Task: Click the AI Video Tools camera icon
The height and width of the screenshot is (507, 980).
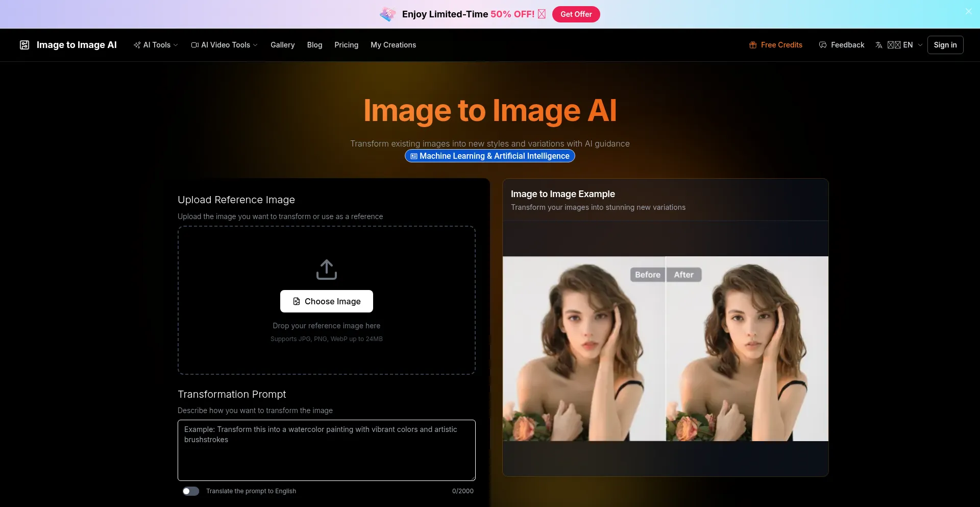Action: pos(195,45)
